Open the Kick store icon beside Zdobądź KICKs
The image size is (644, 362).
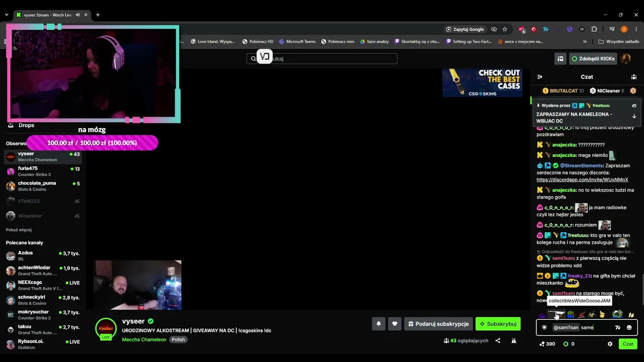560,58
